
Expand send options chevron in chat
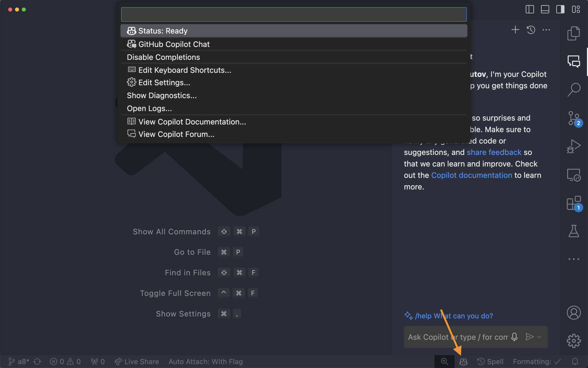(539, 337)
